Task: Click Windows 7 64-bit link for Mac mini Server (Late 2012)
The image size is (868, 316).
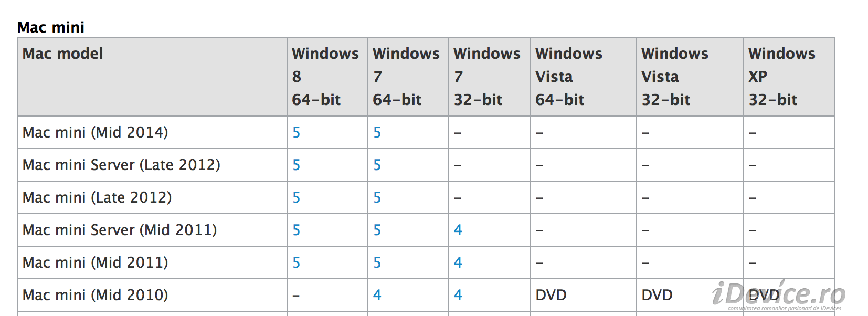Action: click(x=377, y=165)
